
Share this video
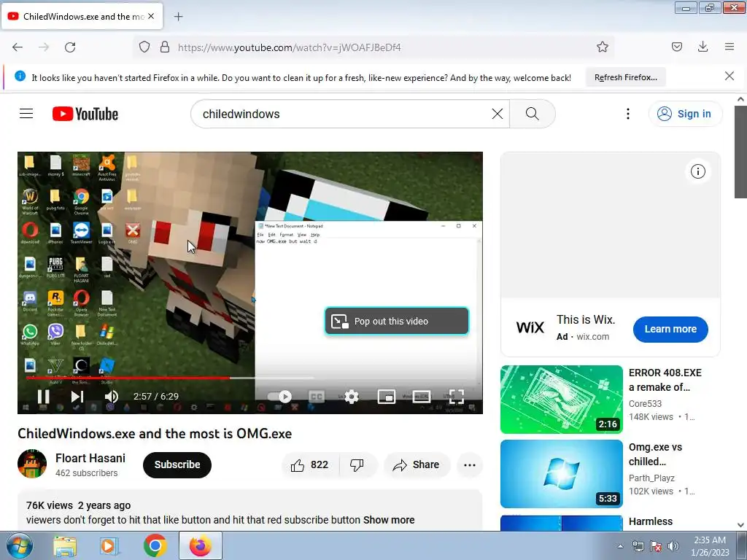[417, 464]
